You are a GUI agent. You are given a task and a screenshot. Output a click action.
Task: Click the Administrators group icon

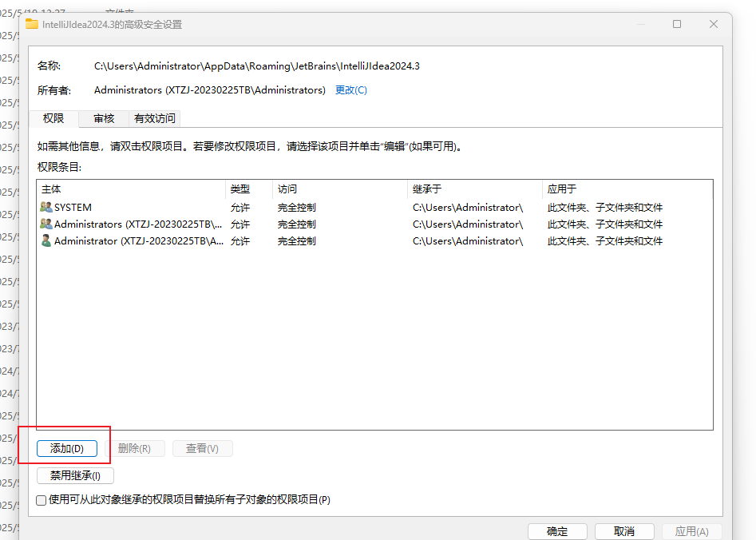pyautogui.click(x=46, y=224)
